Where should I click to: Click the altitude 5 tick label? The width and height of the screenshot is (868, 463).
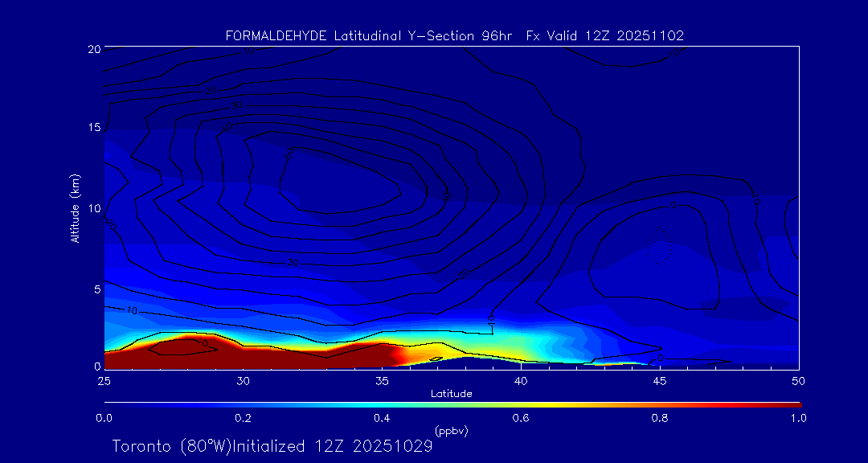pos(95,289)
